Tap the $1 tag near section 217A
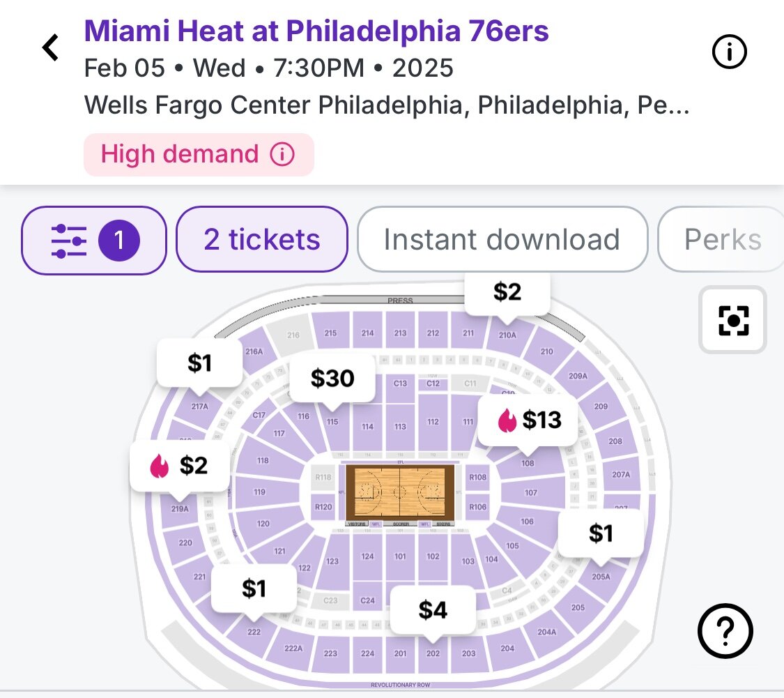This screenshot has width=784, height=698. [199, 363]
